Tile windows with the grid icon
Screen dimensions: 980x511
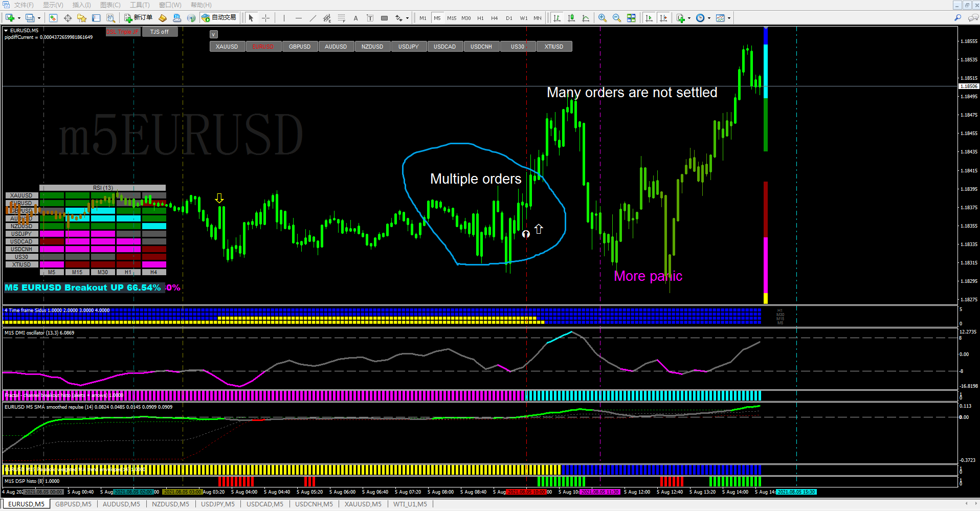tap(631, 18)
